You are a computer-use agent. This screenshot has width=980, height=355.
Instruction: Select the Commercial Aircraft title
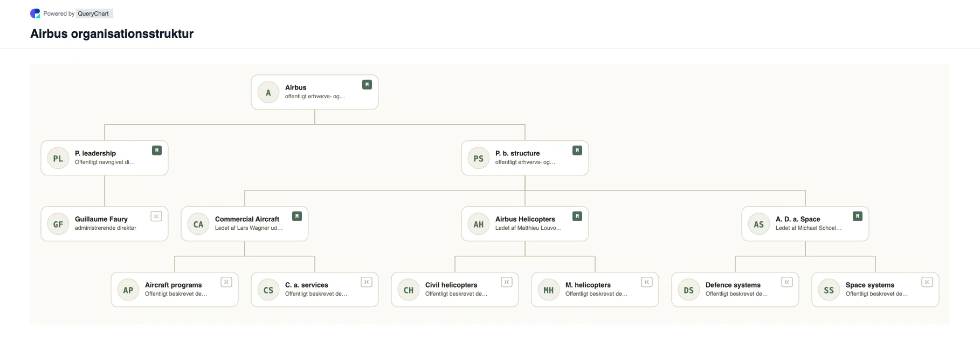point(247,219)
